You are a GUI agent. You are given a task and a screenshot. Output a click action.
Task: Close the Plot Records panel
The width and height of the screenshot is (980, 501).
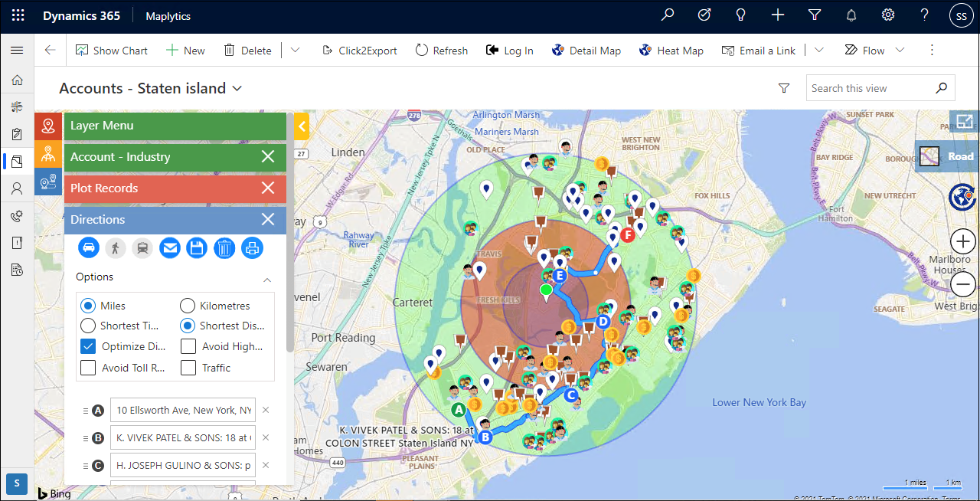268,188
